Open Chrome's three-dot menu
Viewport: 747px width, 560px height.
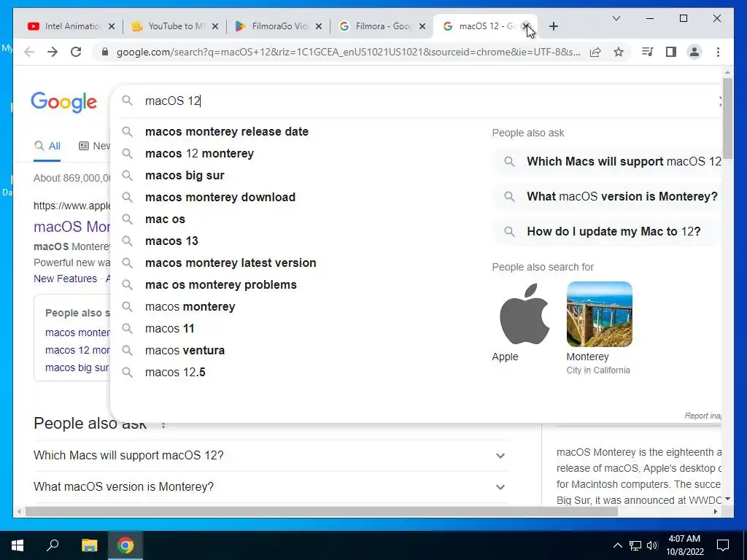718,52
